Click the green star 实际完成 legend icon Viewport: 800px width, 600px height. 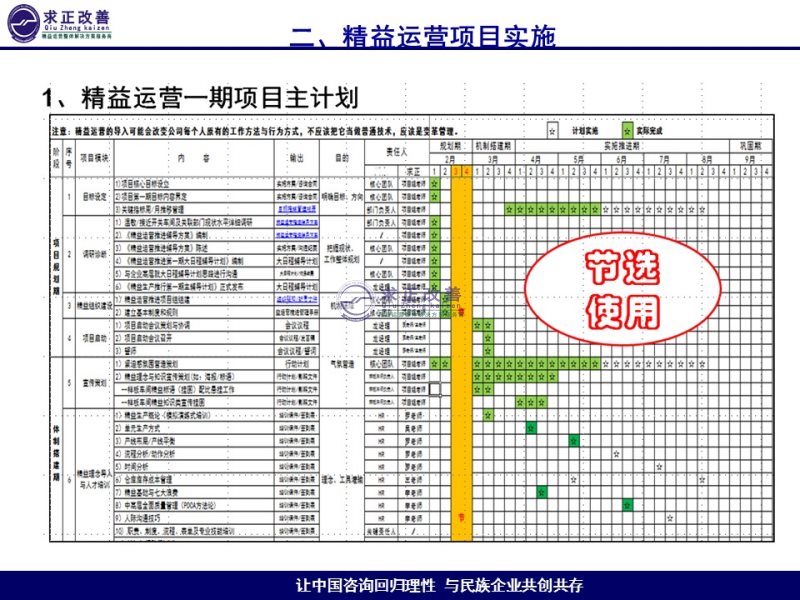(627, 131)
